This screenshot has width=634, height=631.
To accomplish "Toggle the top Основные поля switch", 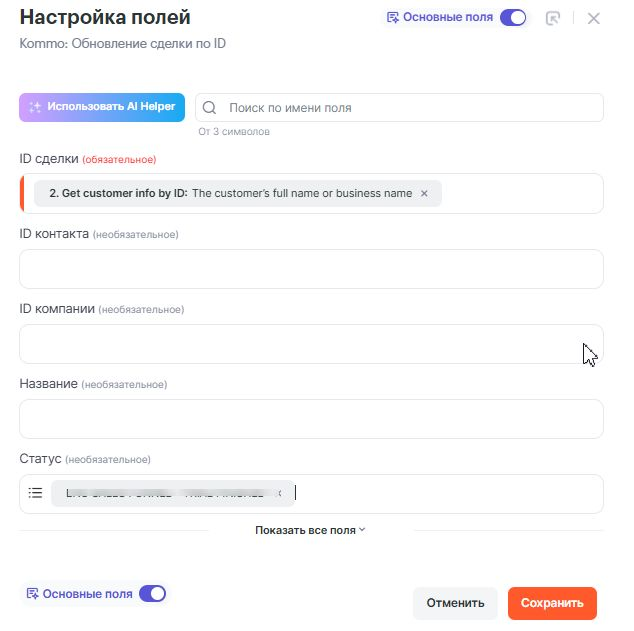I will point(513,18).
